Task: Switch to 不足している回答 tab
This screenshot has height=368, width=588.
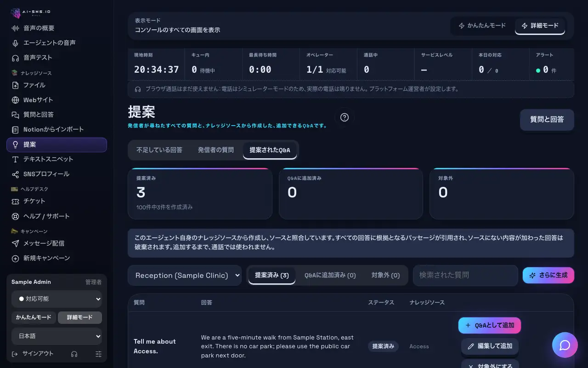Action: [x=159, y=150]
